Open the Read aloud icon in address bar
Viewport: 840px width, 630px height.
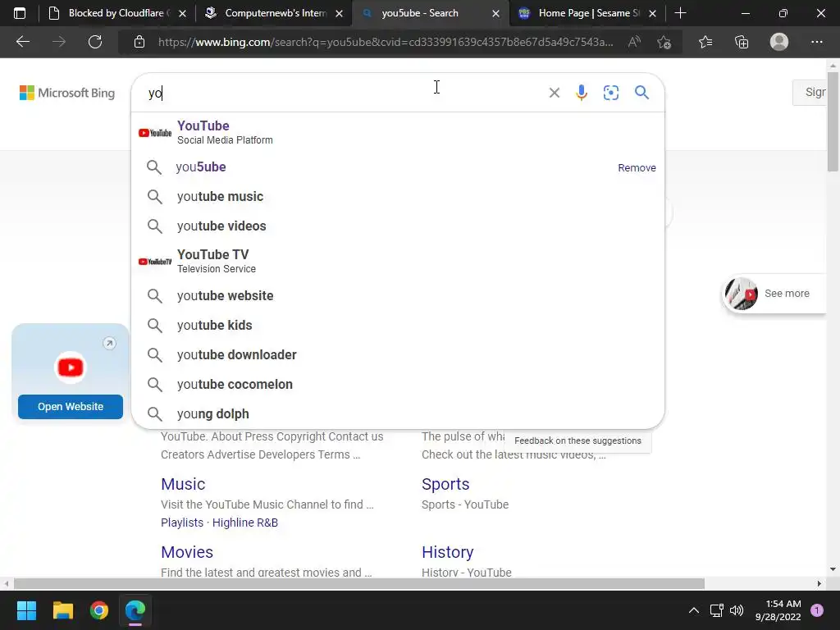tap(634, 42)
